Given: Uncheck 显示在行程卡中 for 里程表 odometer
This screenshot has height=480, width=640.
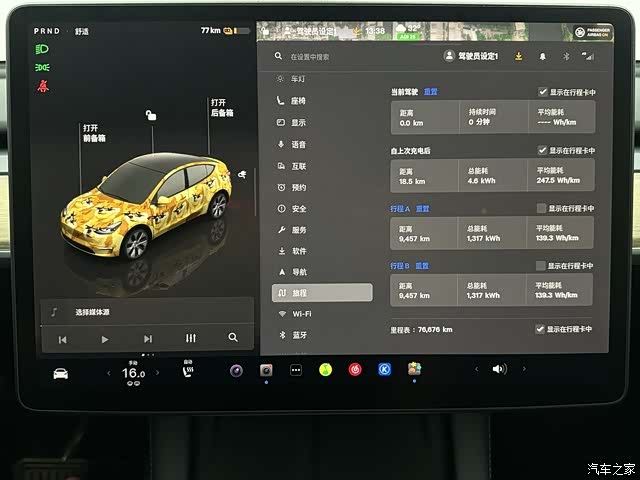Looking at the screenshot, I should [x=540, y=329].
